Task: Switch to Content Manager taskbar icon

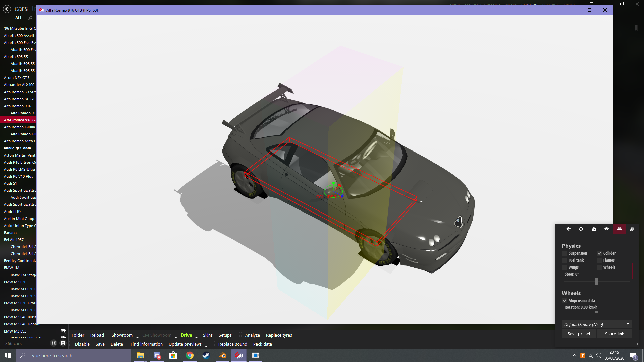Action: [x=239, y=355]
